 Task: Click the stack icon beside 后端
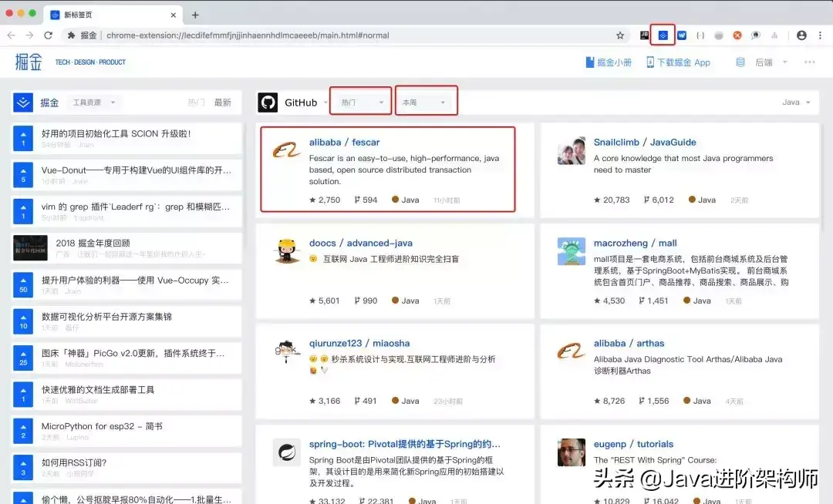click(740, 62)
